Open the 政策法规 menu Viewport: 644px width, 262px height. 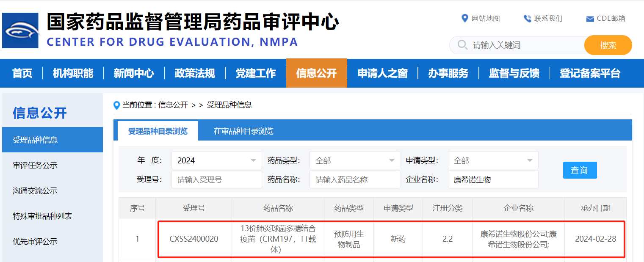coord(195,73)
